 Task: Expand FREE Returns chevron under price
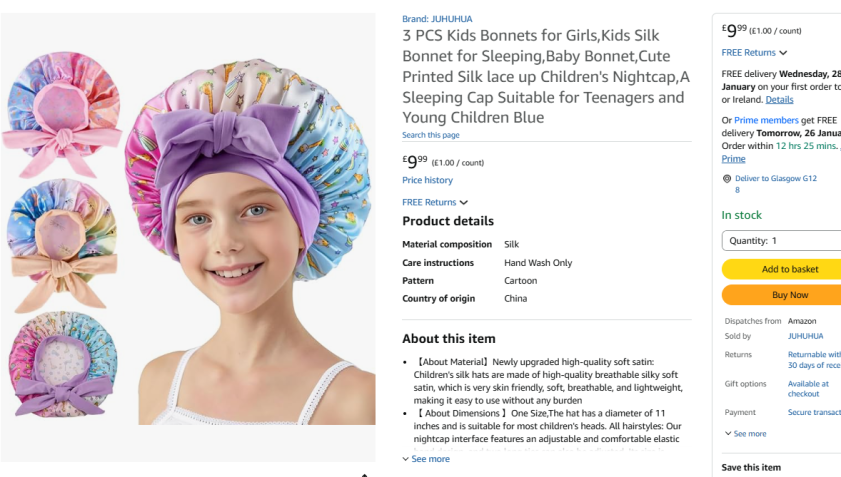click(464, 202)
